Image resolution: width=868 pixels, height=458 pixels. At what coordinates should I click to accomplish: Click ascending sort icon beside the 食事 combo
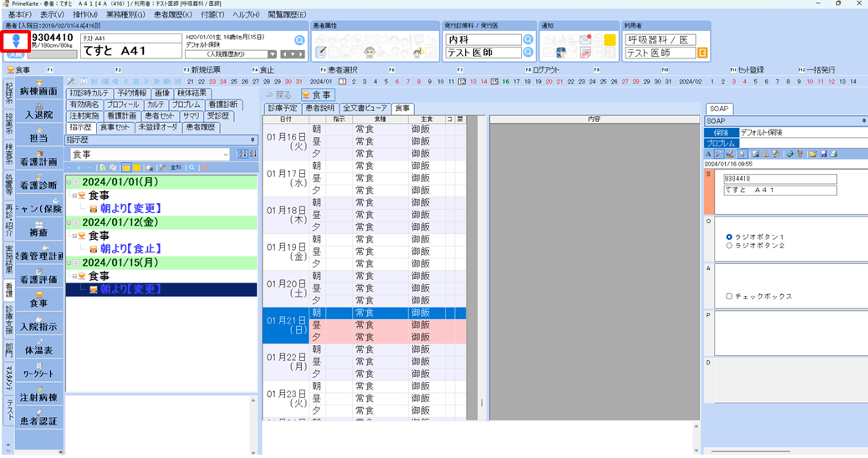point(242,154)
